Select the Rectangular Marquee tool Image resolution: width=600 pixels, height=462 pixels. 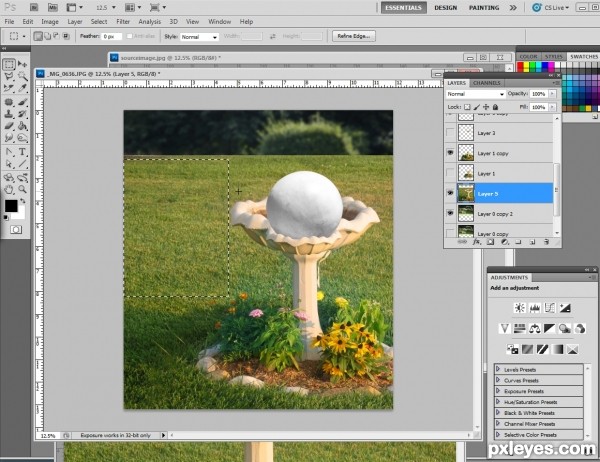(9, 64)
